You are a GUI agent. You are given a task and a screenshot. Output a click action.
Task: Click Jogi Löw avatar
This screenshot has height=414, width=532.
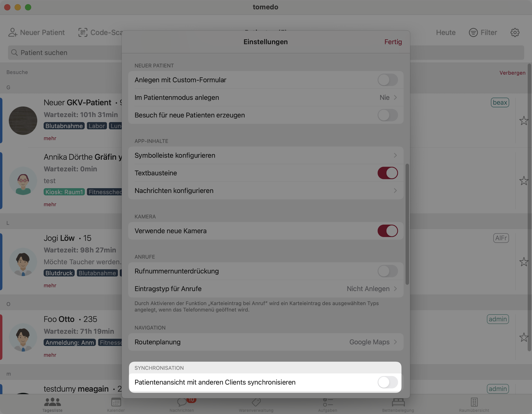coord(23,262)
